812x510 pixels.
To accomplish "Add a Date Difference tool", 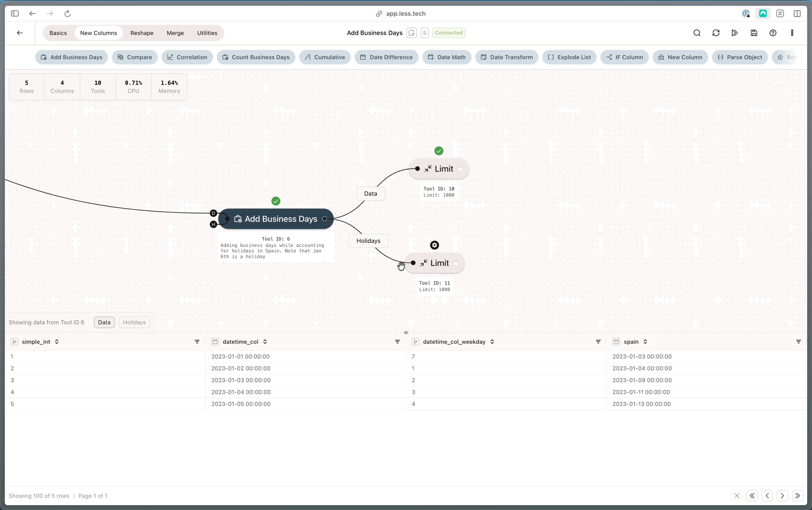I will click(x=386, y=57).
